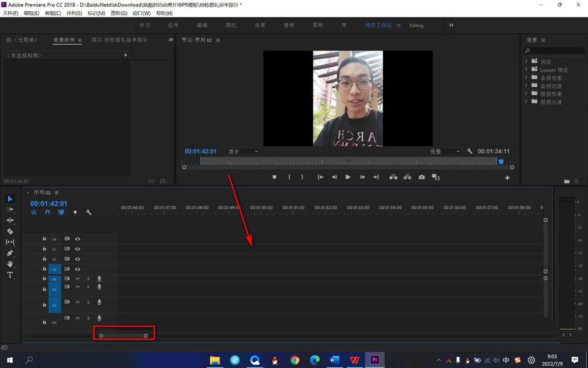Select the Hand tool

pos(10,264)
